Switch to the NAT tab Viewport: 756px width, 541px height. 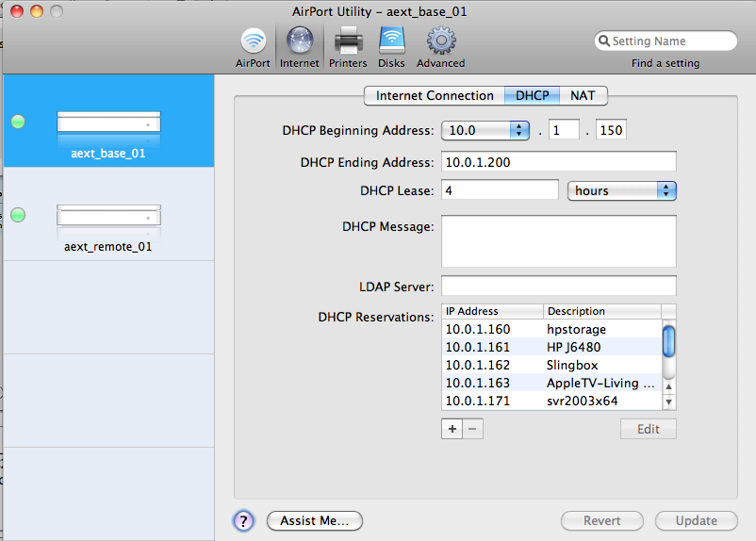tap(583, 95)
